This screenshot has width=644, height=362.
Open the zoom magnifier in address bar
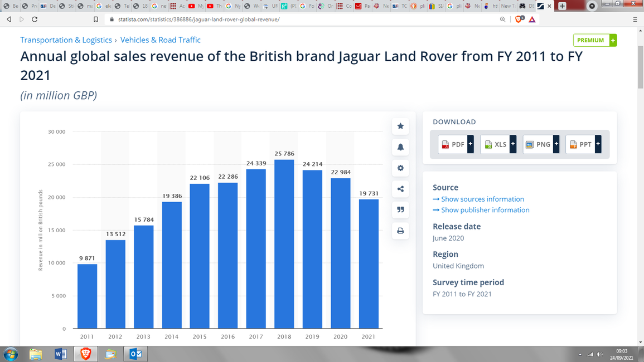tap(502, 19)
